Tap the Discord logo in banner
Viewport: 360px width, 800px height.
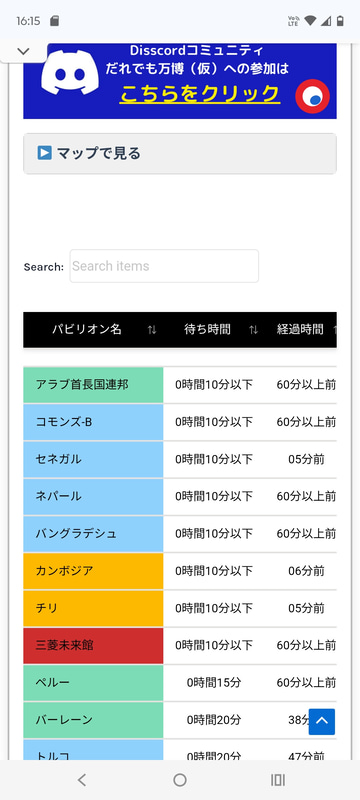(70, 72)
